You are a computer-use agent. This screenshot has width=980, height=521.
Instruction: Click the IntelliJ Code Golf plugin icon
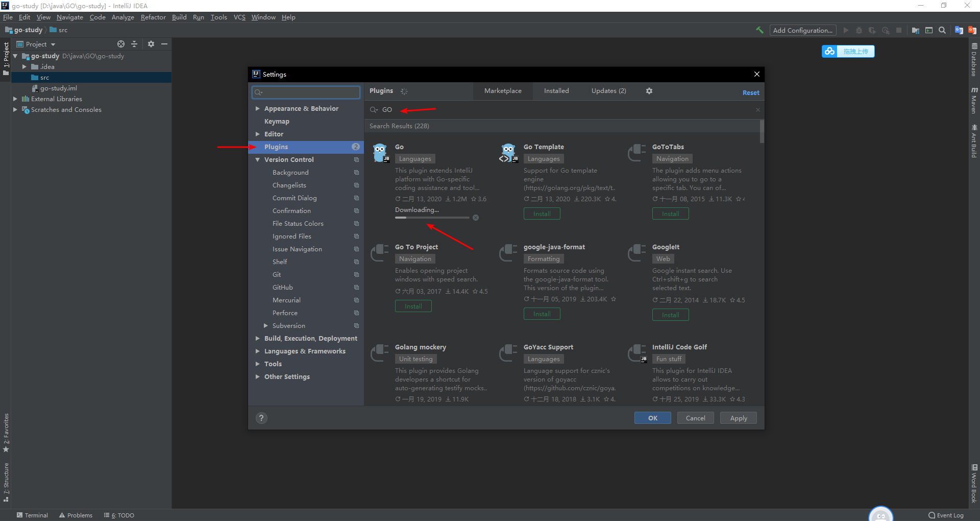click(x=637, y=352)
